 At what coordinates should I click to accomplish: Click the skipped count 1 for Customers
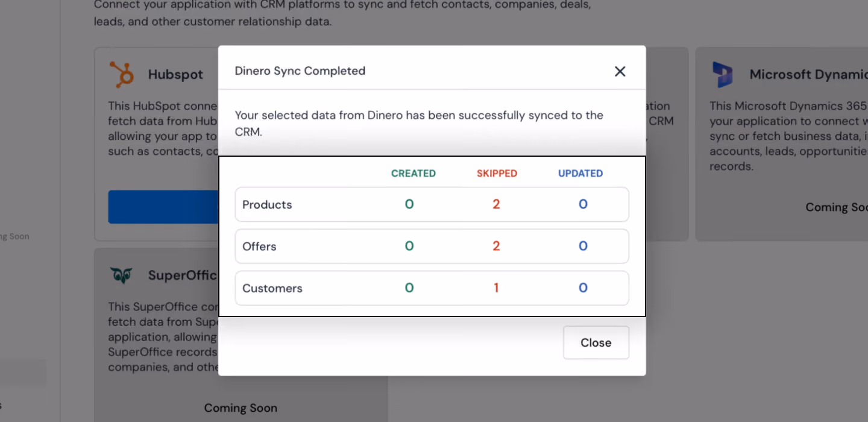[496, 288]
